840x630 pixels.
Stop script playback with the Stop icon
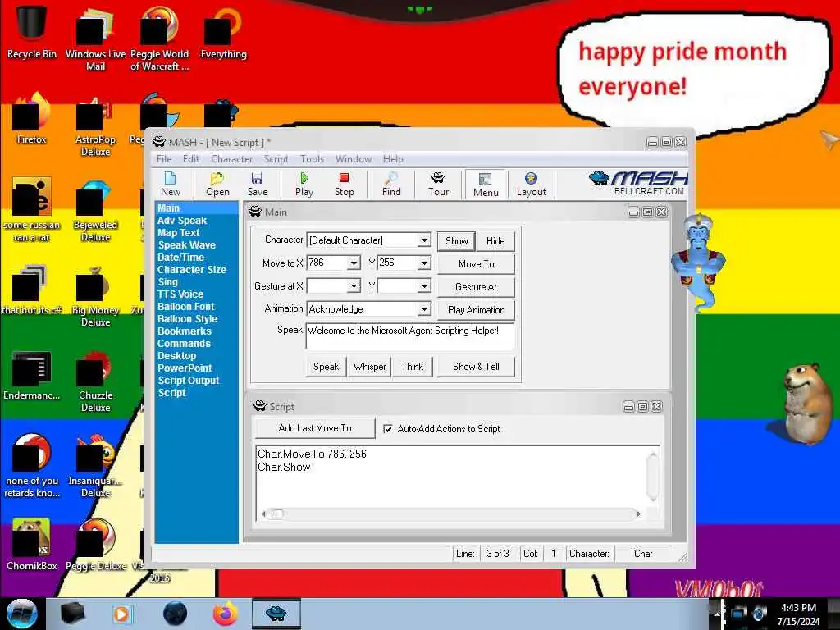pyautogui.click(x=344, y=185)
